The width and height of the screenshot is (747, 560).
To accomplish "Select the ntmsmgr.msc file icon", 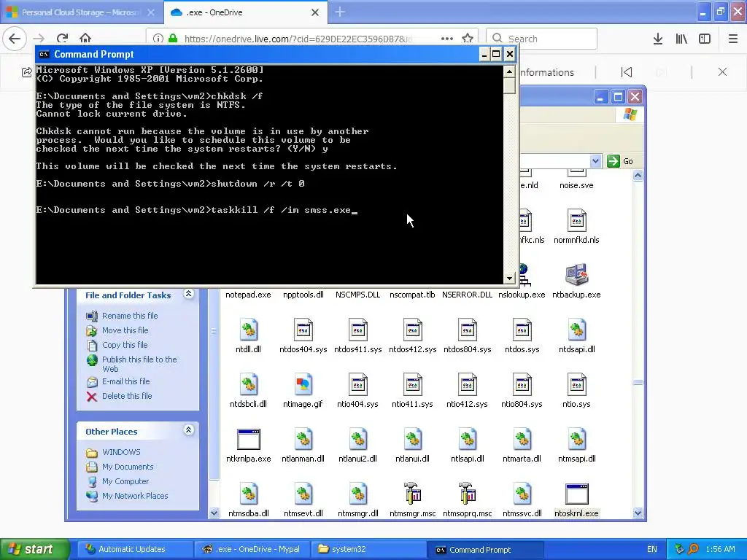I will (413, 494).
